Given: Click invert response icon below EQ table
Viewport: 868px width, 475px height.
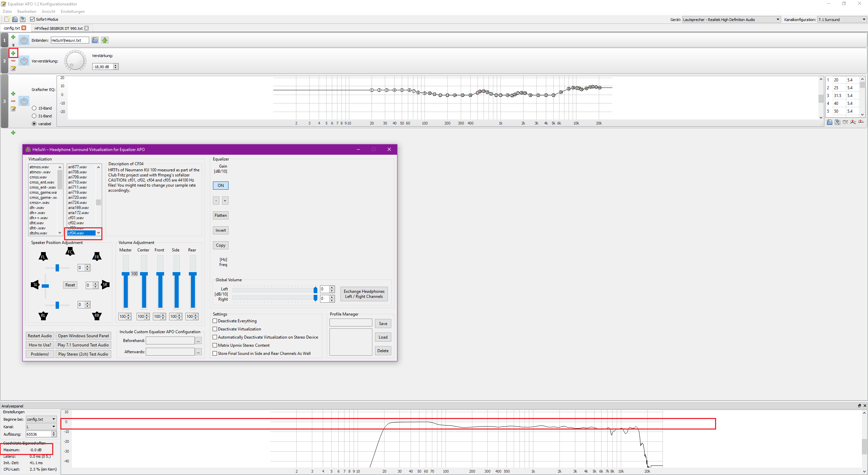Looking at the screenshot, I should point(845,122).
